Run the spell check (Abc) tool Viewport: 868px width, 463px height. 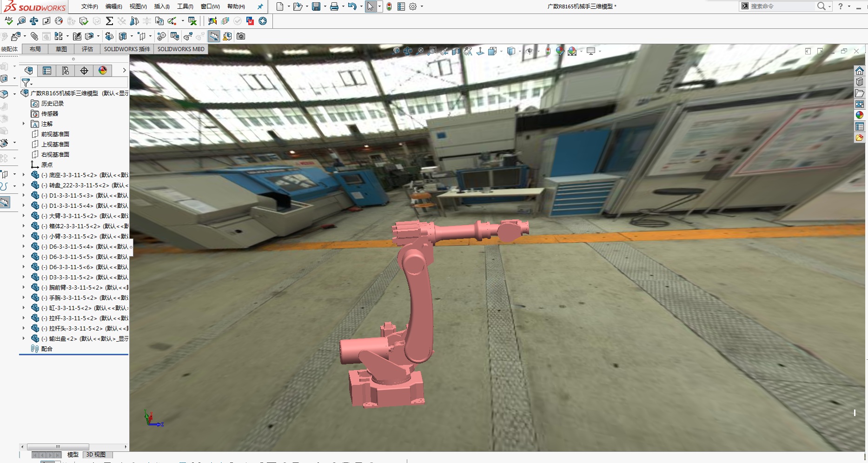9,21
